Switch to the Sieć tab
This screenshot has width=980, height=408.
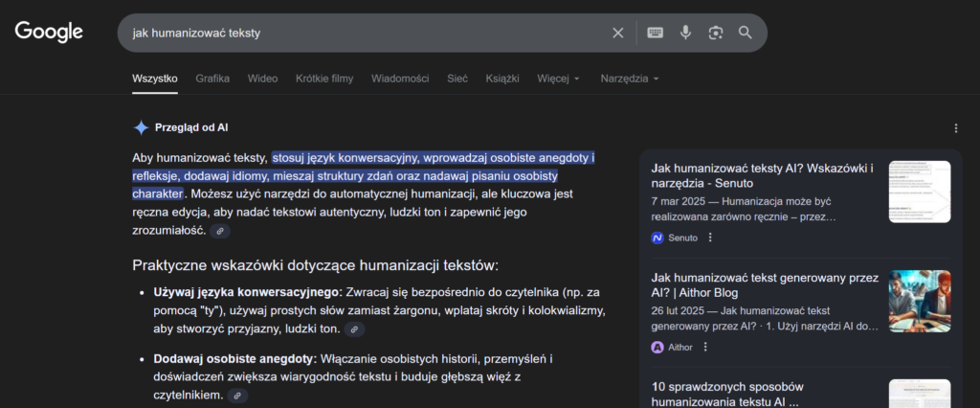click(457, 79)
